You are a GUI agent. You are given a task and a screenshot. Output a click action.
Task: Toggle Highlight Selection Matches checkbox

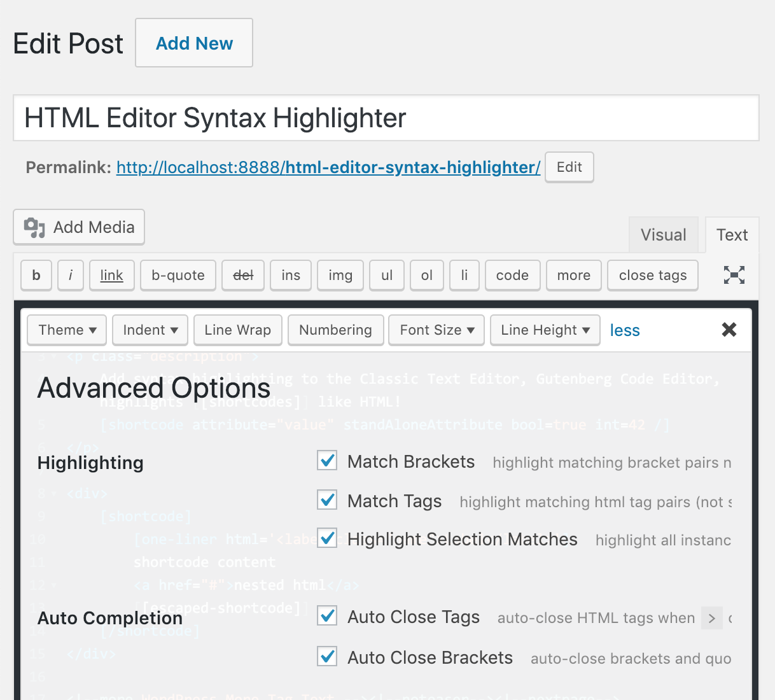click(x=327, y=538)
